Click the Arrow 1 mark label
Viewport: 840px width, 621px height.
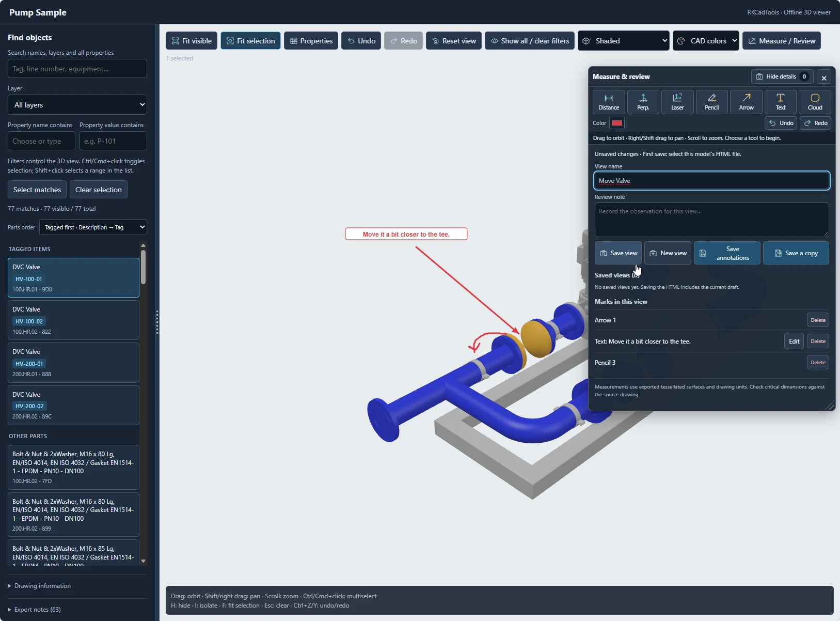(x=605, y=320)
